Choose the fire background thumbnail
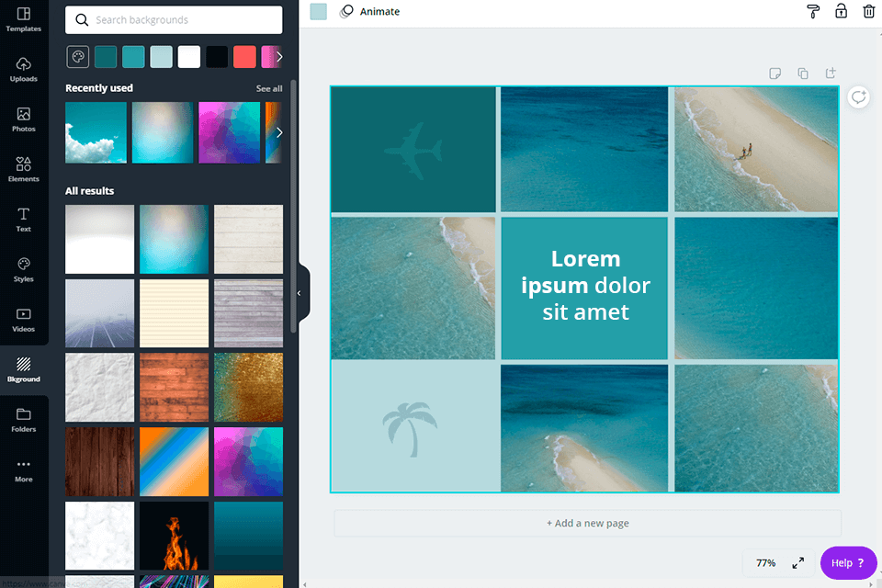Image resolution: width=882 pixels, height=588 pixels. (174, 536)
